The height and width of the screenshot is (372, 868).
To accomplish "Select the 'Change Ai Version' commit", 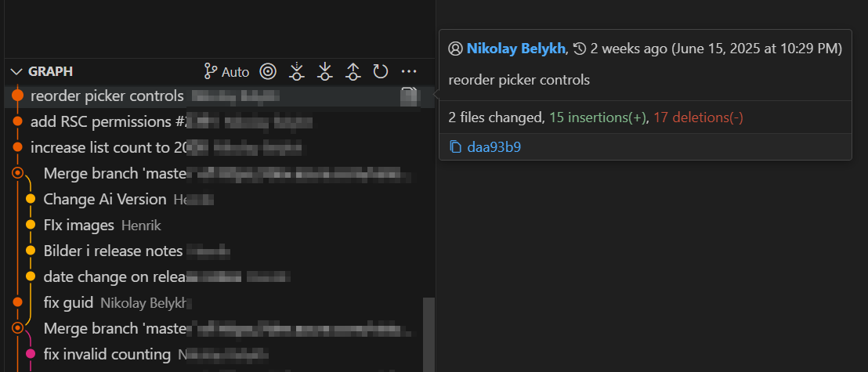I will 105,199.
